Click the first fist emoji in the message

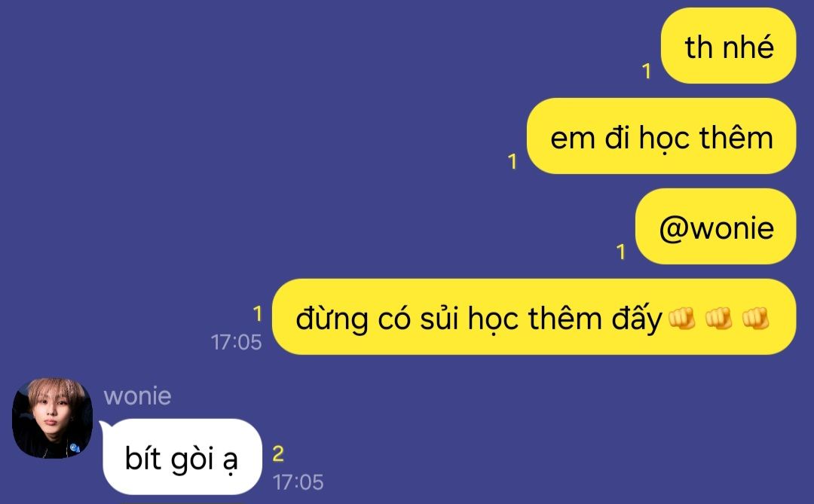pos(681,318)
